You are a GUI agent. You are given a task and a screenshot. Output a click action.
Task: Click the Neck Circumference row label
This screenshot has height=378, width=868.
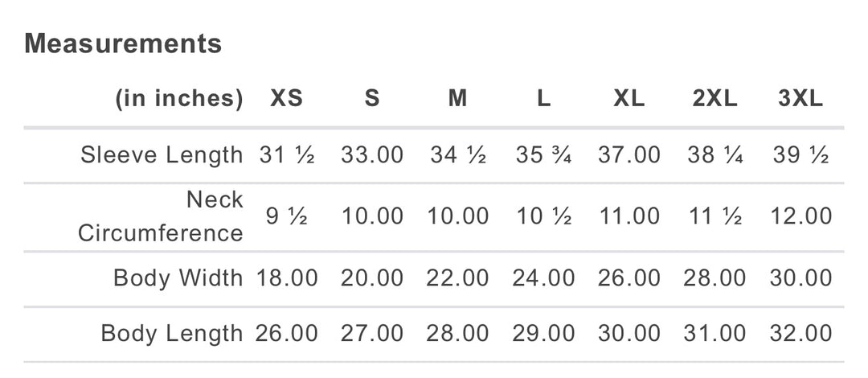tap(161, 216)
